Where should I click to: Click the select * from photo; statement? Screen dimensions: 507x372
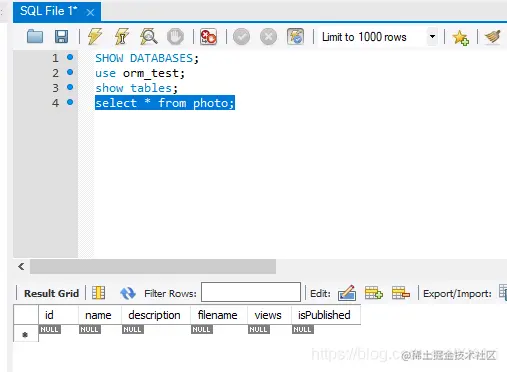(x=165, y=103)
